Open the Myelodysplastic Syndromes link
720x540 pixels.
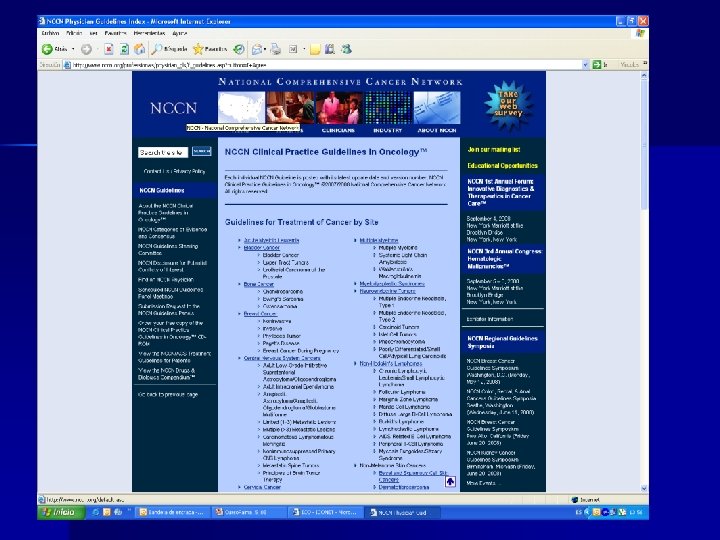392,284
